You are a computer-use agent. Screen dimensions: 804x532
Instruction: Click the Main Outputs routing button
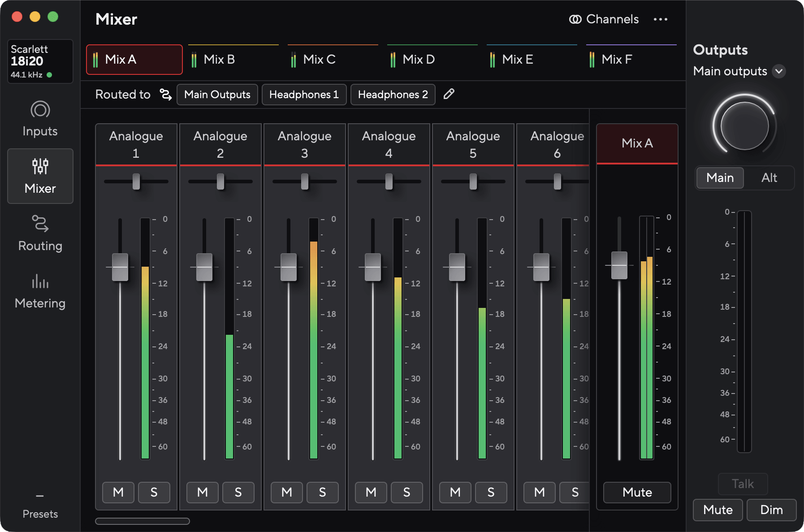(x=217, y=95)
